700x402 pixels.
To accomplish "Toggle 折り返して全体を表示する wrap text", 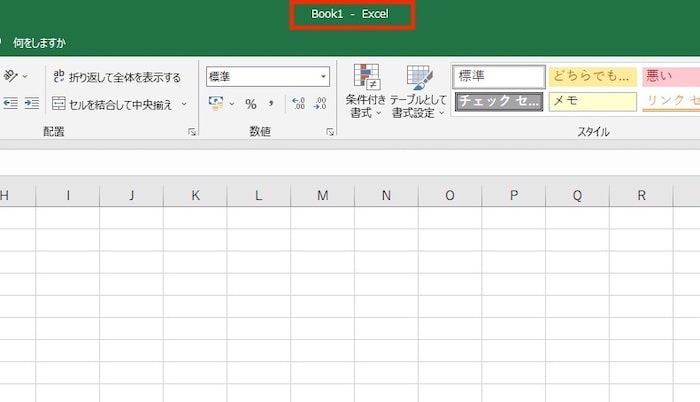I will coord(117,77).
